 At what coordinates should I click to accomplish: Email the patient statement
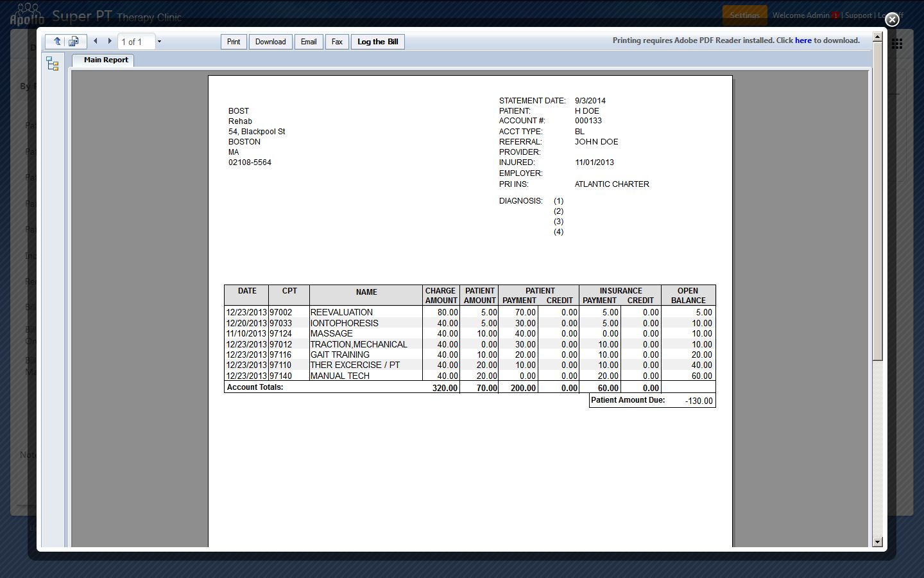(x=309, y=42)
